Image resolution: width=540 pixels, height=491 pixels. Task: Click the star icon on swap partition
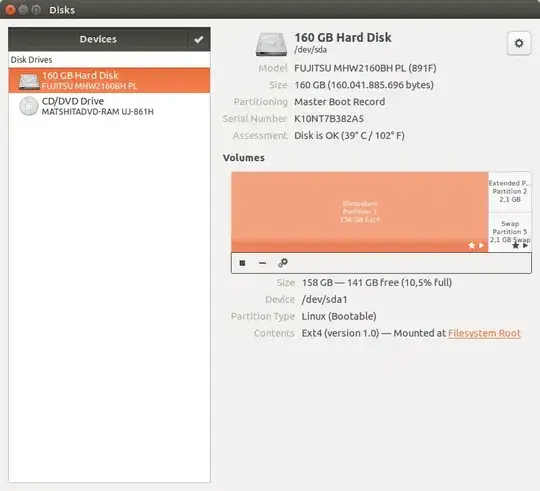point(515,246)
